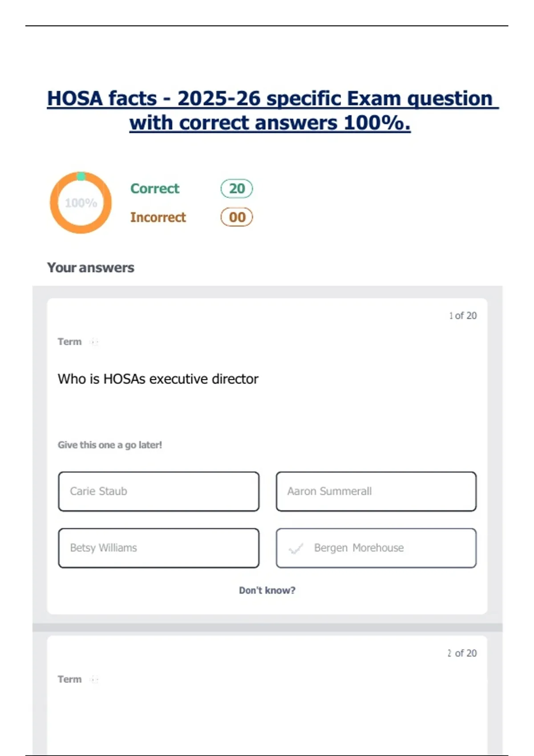Click Give this one a go later! text
Image resolution: width=534 pixels, height=756 pixels.
tap(110, 445)
